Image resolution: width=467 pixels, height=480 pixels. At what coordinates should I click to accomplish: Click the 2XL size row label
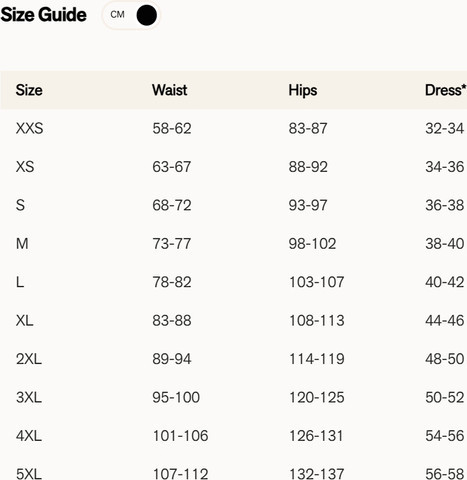tap(29, 359)
